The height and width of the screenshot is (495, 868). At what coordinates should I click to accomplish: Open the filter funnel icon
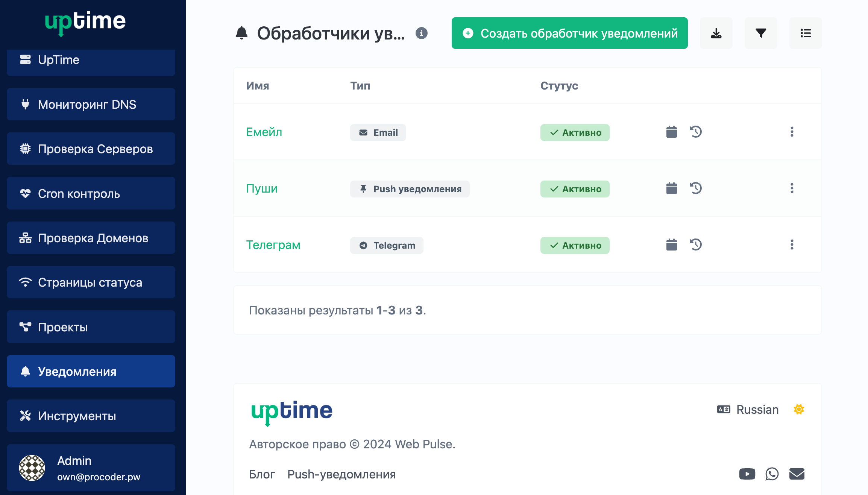pos(761,33)
